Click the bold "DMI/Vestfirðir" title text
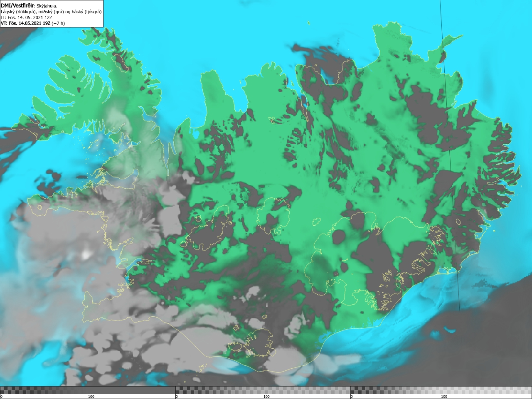Screen dimensions: 532x399 click(x=17, y=5)
